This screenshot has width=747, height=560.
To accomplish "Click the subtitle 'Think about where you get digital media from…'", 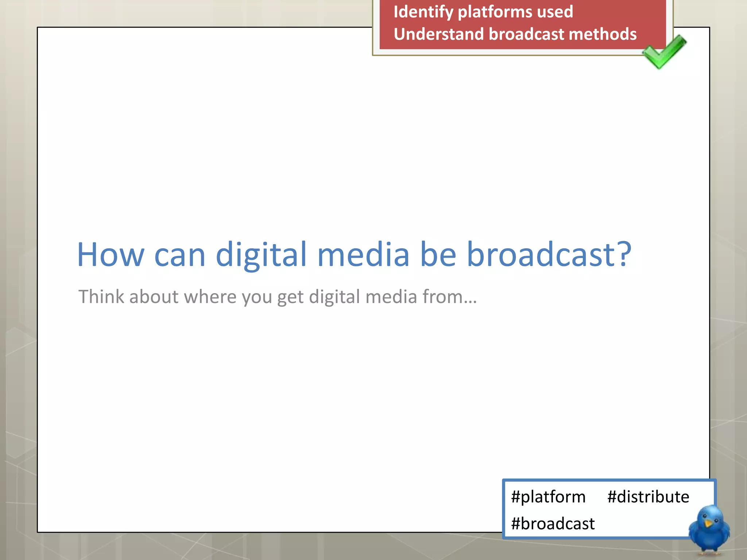I will click(278, 296).
